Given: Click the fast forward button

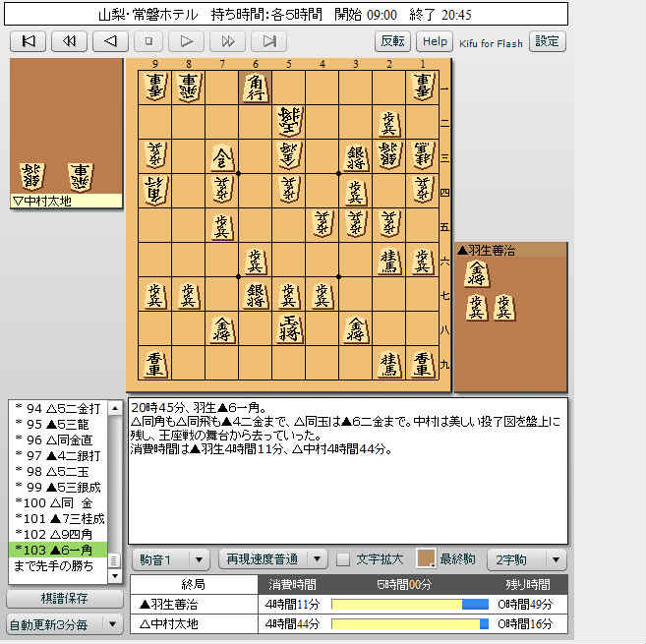Looking at the screenshot, I should coord(227,41).
